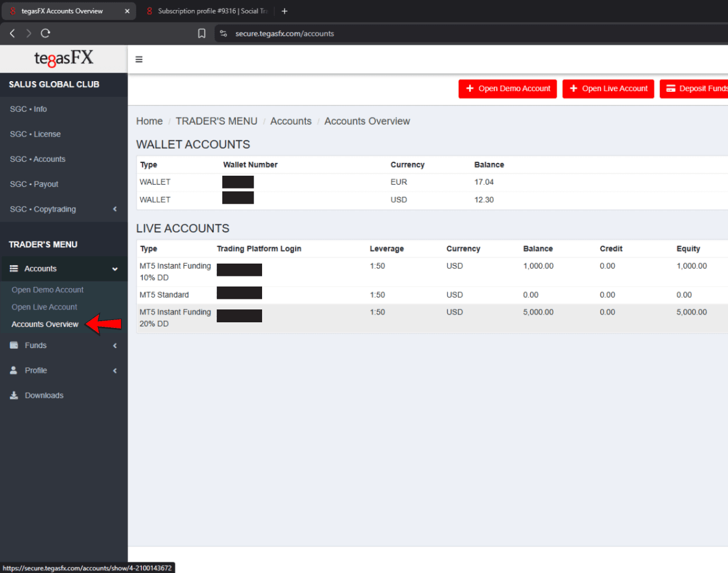Viewport: 728px width, 573px height.
Task: Click the Accounts list icon in sidebar
Action: coord(14,269)
